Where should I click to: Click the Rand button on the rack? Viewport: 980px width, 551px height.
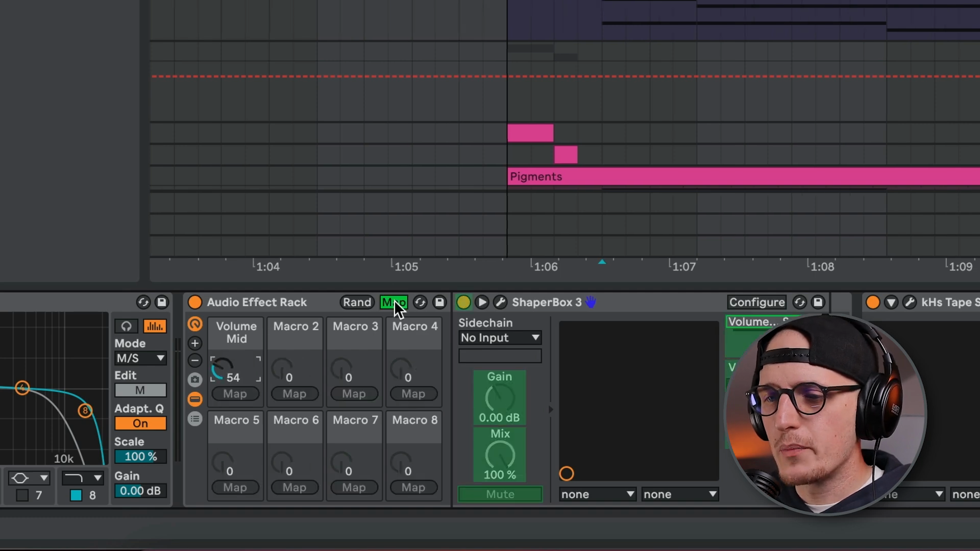tap(357, 302)
